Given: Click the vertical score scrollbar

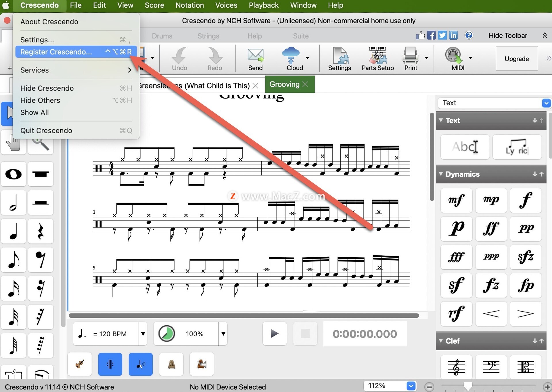Looking at the screenshot, I should [432, 157].
